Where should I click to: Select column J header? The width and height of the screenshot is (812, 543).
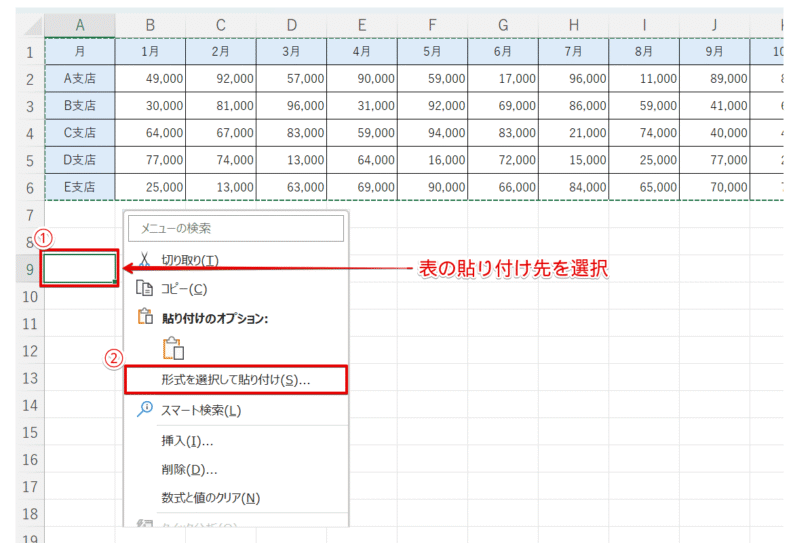[715, 25]
